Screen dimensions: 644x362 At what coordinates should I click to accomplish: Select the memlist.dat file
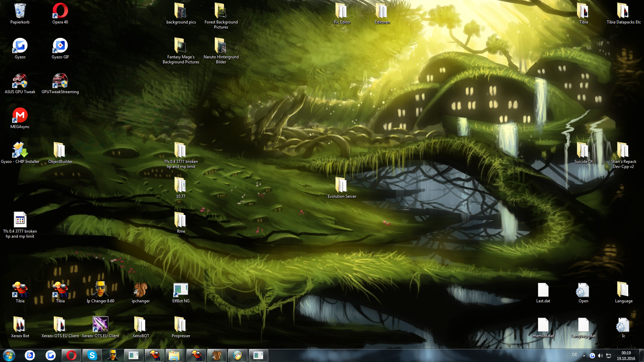coord(543,327)
